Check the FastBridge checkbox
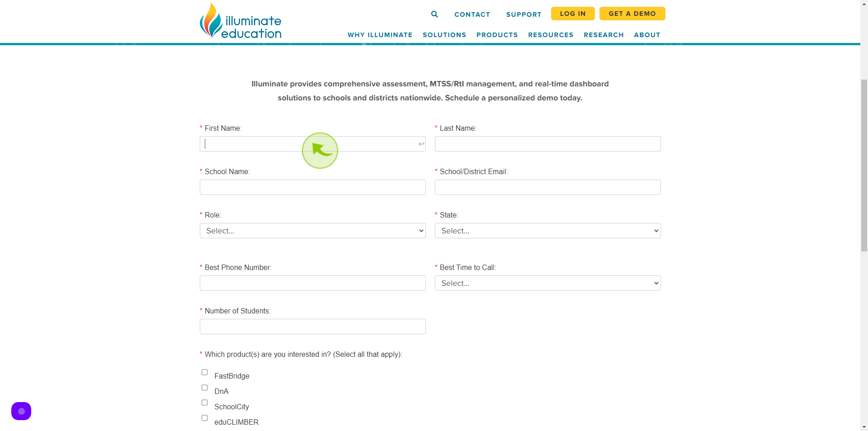The image size is (868, 431). [x=204, y=372]
